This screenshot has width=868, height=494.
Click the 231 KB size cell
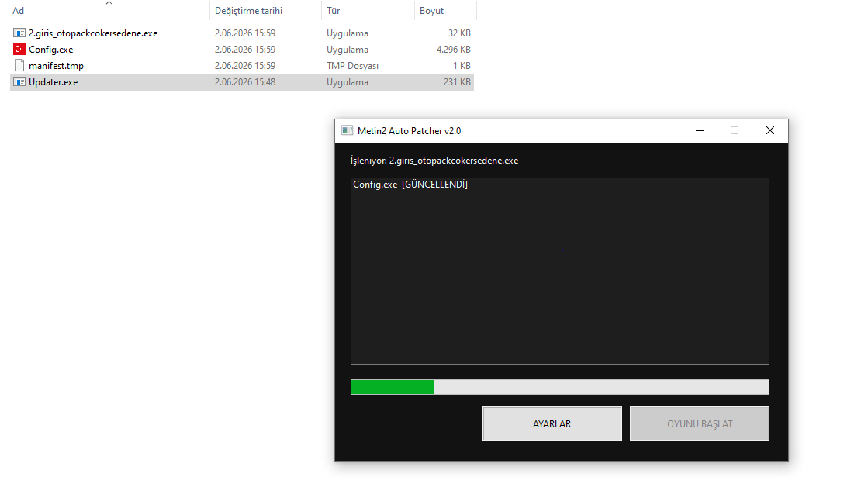457,82
